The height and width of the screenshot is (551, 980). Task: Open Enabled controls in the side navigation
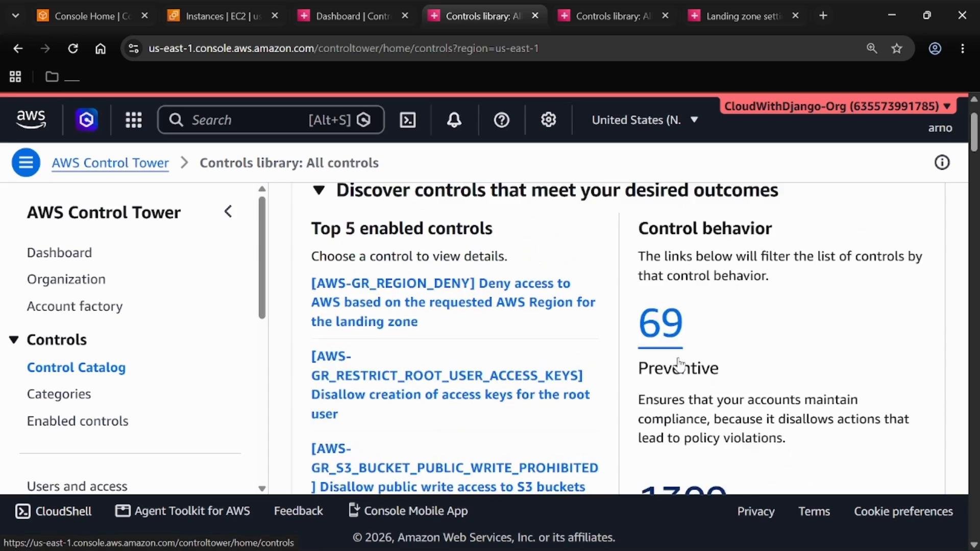78,421
